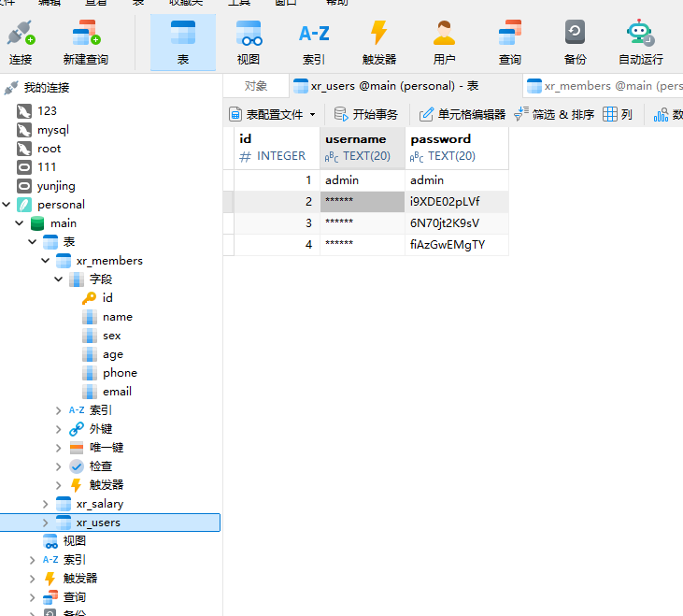Expand the xr_salary table node
This screenshot has height=616, width=683.
(x=46, y=504)
